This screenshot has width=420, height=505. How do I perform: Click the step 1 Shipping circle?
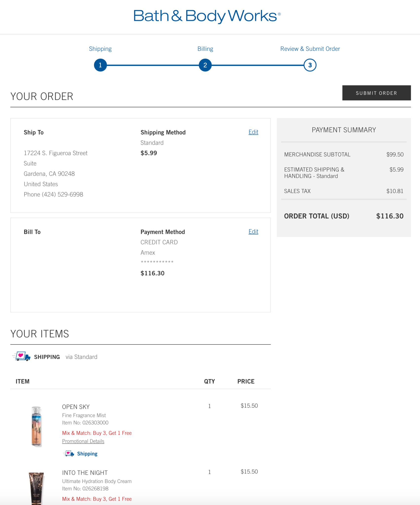click(x=100, y=65)
